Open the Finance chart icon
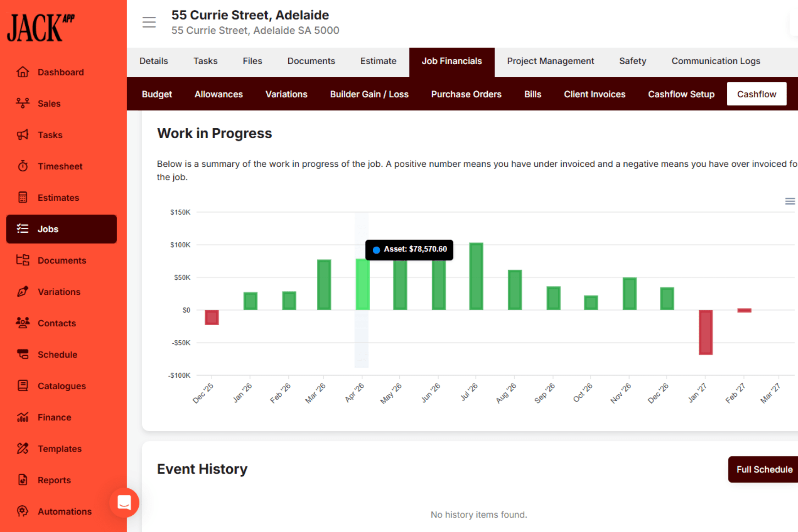 coord(23,417)
